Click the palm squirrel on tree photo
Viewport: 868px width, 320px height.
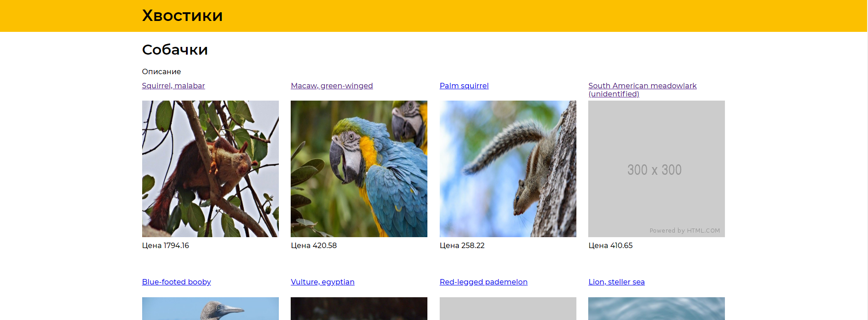coord(508,169)
